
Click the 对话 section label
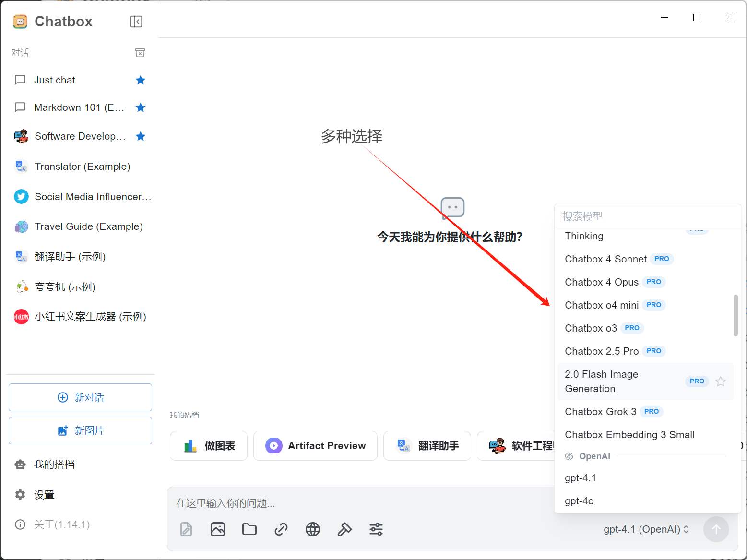(x=20, y=53)
